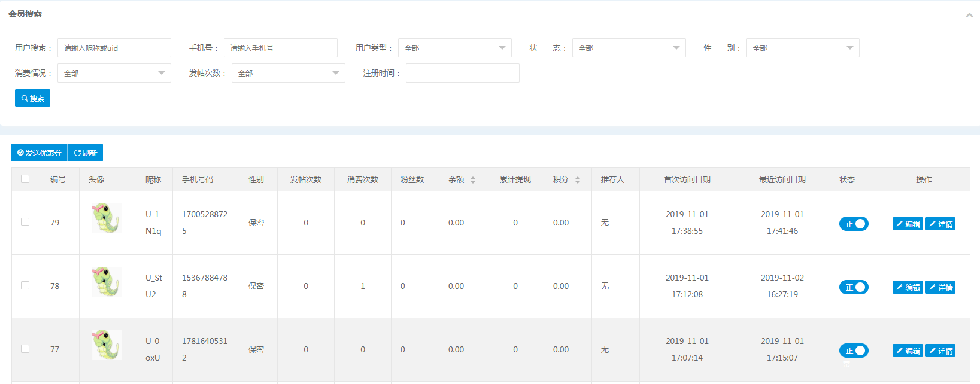980x384 pixels.
Task: Open the avatar thumbnail of member 77
Action: pyautogui.click(x=107, y=345)
